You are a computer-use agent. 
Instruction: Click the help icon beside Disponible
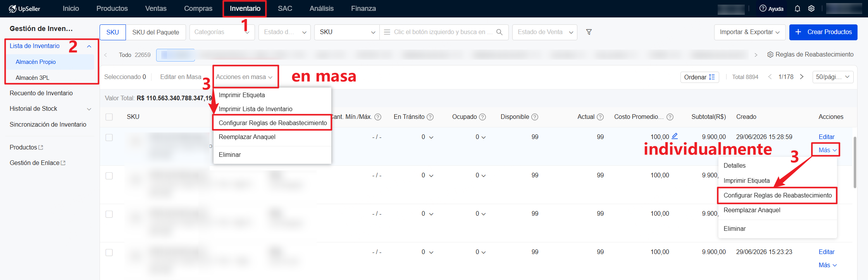tap(535, 117)
